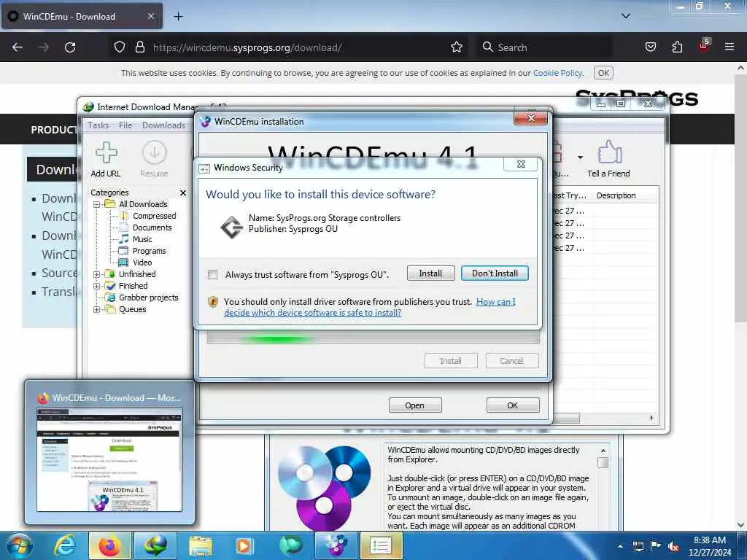Open Tasks menu in Internet Download Manager
The width and height of the screenshot is (747, 560).
[x=98, y=125]
